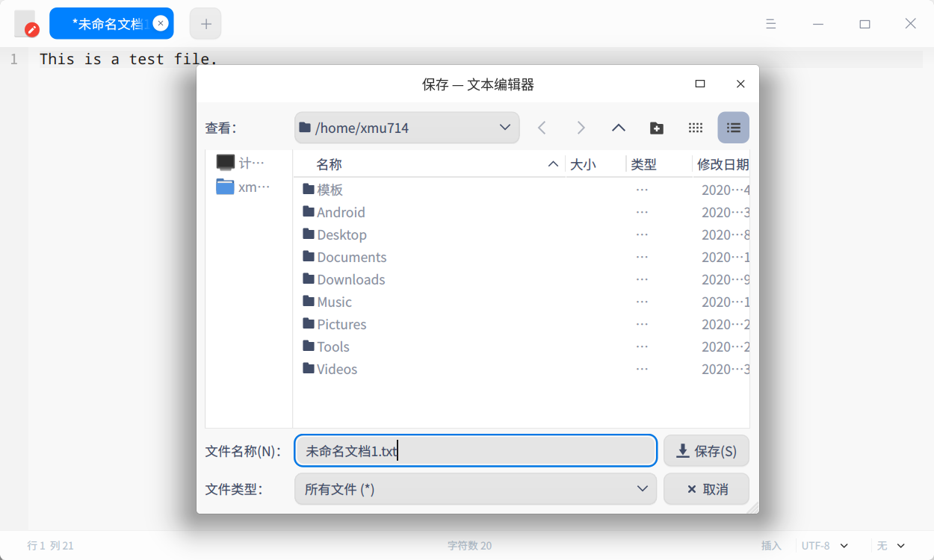The width and height of the screenshot is (934, 560).
Task: Click the Pictures row modified date
Action: tap(726, 324)
